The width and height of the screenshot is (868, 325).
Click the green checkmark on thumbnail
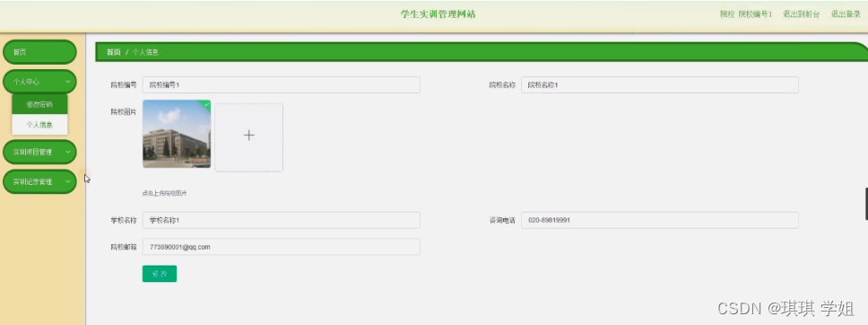click(206, 104)
